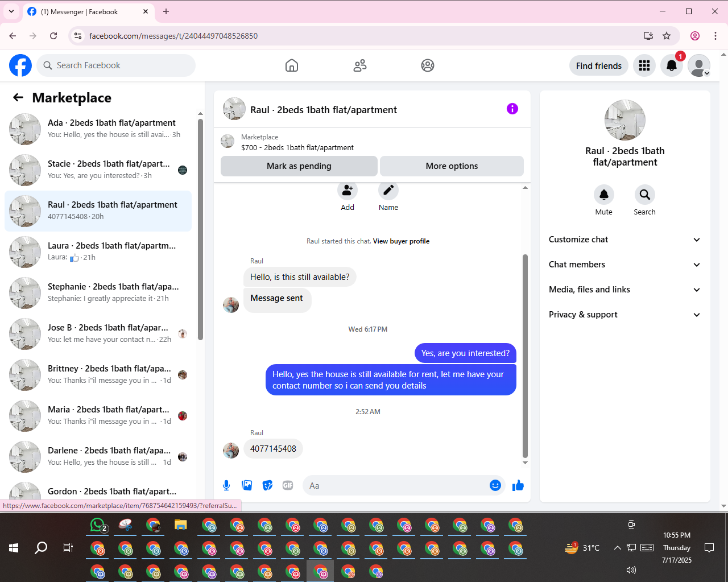Image resolution: width=728 pixels, height=582 pixels.
Task: Open File Explorer from the taskbar
Action: click(x=181, y=526)
